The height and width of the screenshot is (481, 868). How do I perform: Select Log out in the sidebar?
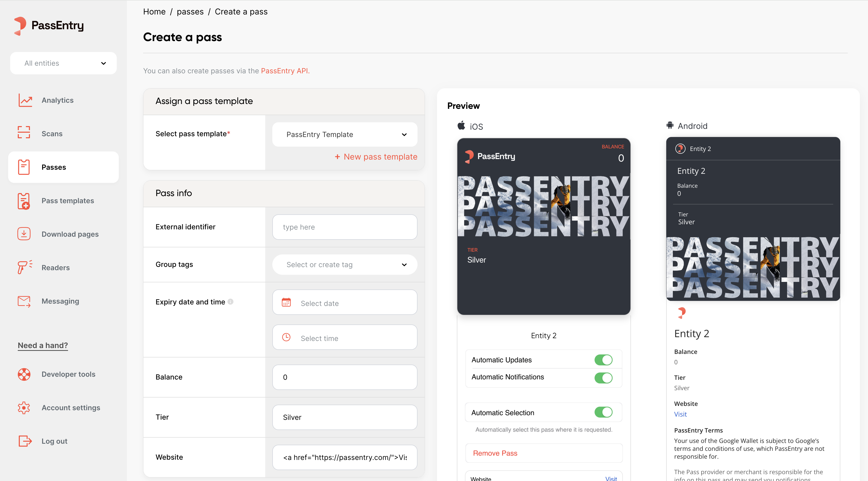point(54,441)
